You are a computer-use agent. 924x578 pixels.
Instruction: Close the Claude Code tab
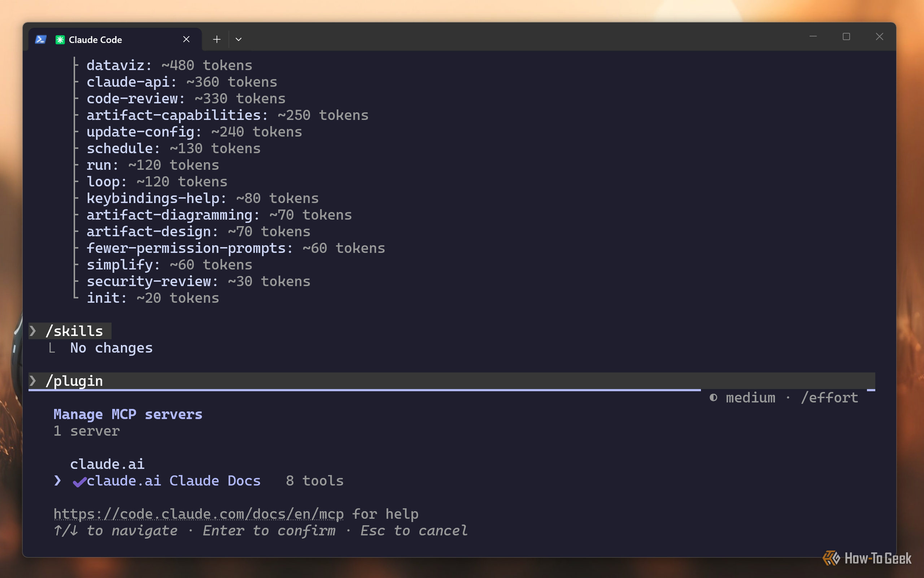pyautogui.click(x=186, y=39)
